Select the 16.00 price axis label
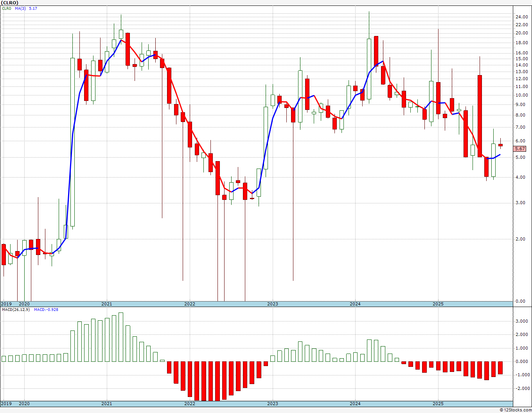Screen dimensions: 532x413 point(522,53)
